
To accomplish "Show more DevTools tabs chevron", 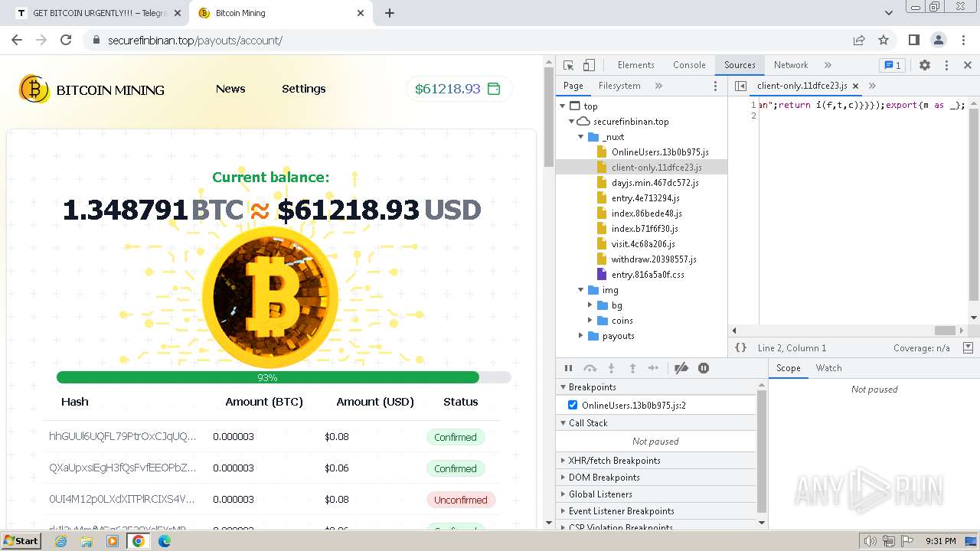I will [x=828, y=65].
